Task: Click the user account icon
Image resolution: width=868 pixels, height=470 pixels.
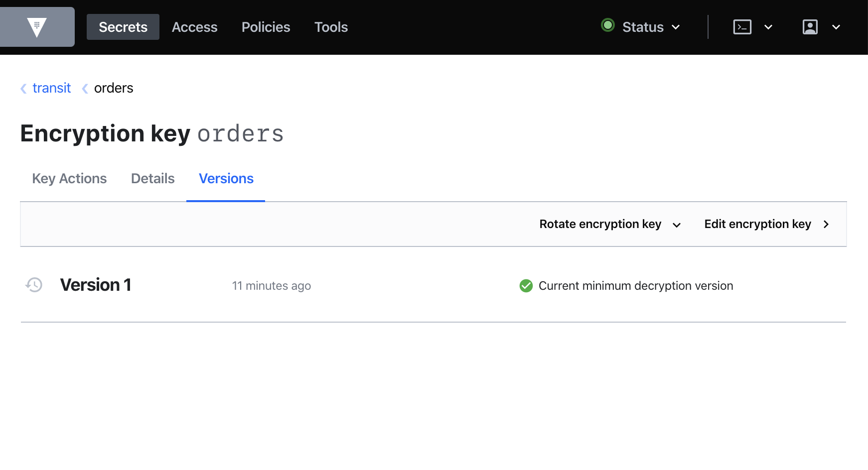Action: pos(810,27)
